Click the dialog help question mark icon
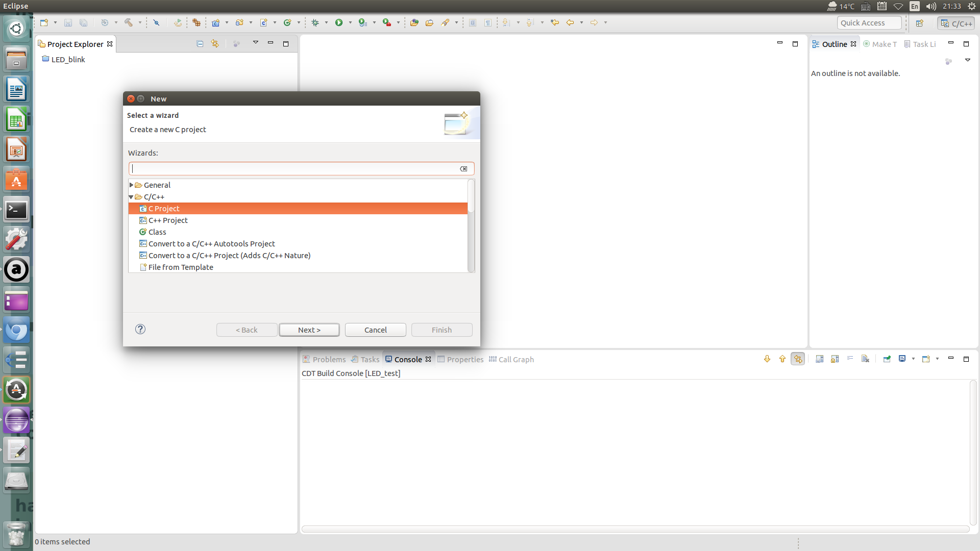The height and width of the screenshot is (551, 980). coord(140,329)
